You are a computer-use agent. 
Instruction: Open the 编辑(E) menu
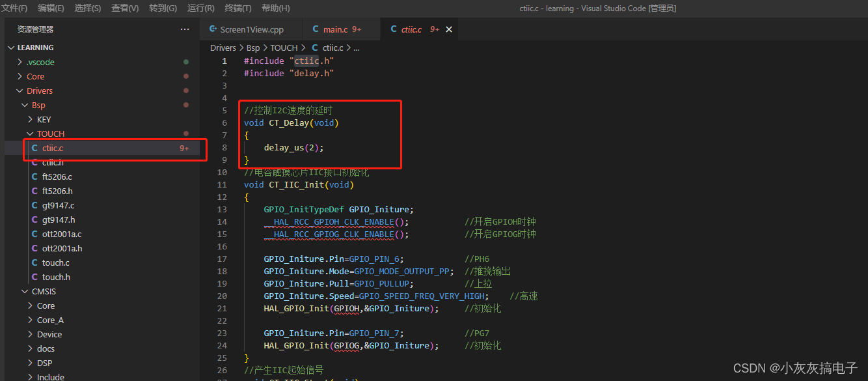51,8
